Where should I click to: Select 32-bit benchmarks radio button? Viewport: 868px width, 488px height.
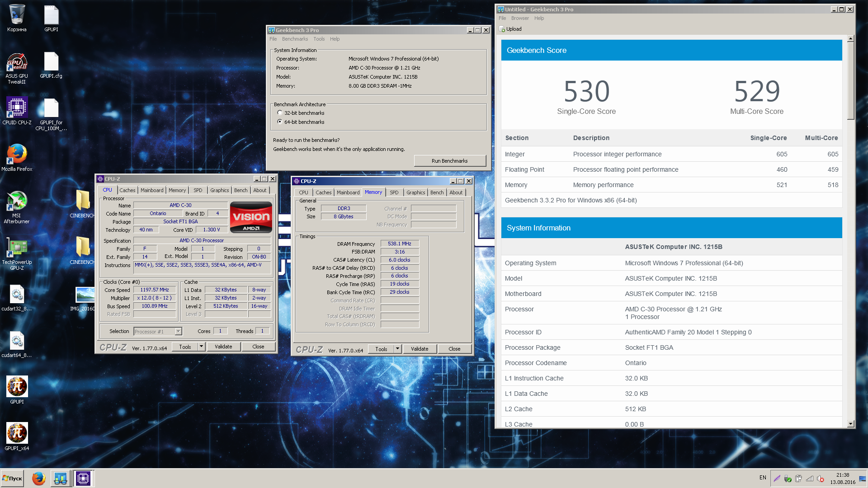(280, 113)
